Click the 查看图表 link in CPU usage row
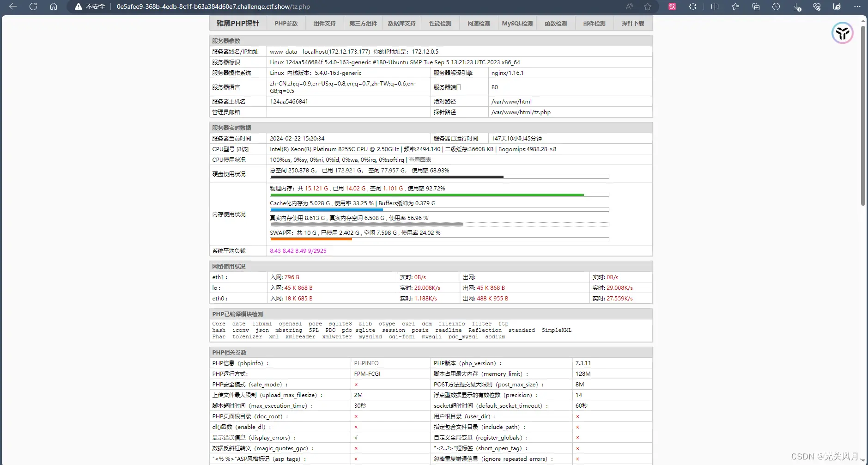Viewport: 868px width, 465px height. tap(420, 160)
